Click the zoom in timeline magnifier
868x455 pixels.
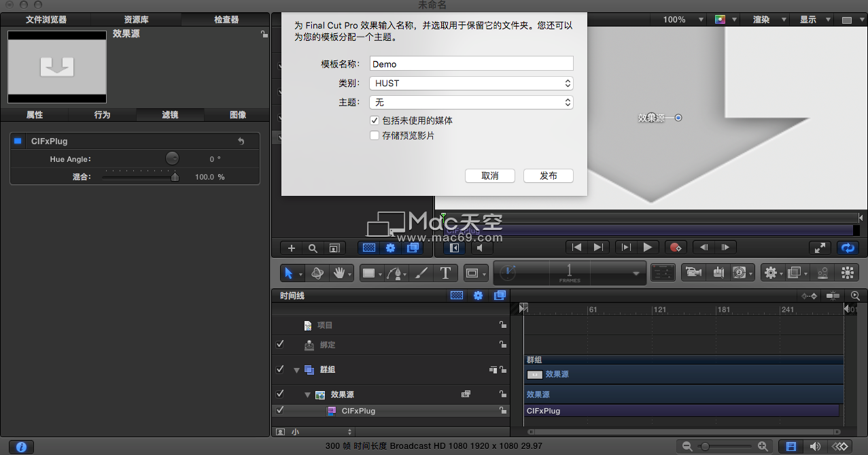763,446
